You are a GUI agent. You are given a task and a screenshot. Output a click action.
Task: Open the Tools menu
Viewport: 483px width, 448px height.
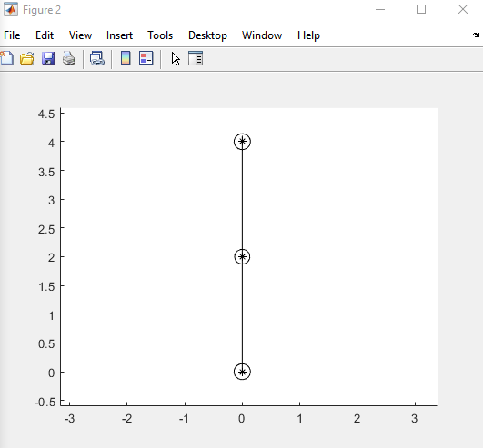click(160, 35)
